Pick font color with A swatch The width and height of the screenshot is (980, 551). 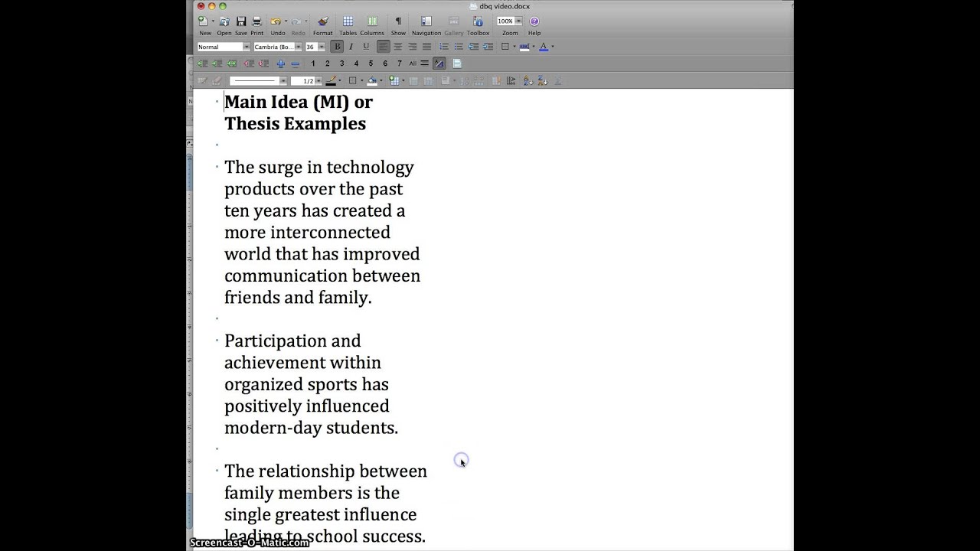[x=544, y=47]
